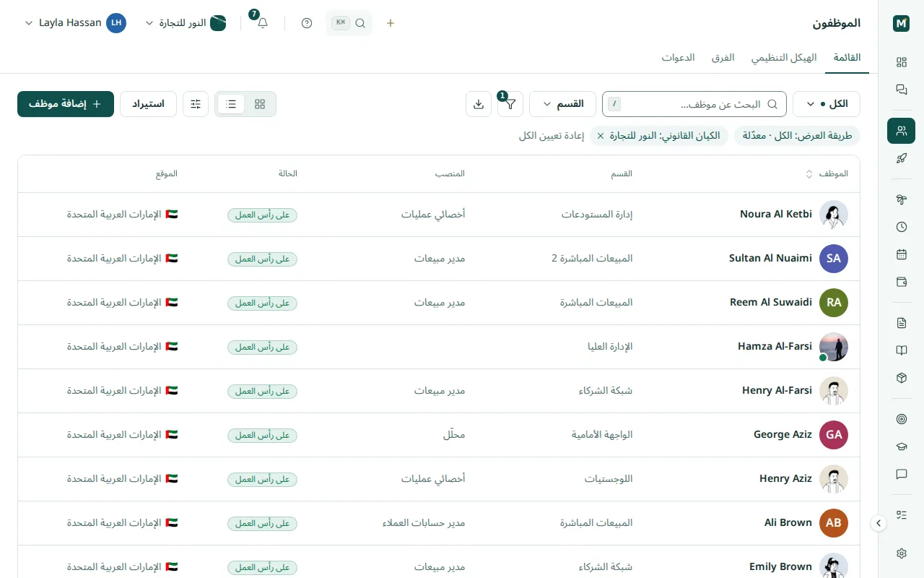The width and height of the screenshot is (924, 578).
Task: Open the الكل view dropdown
Action: pyautogui.click(x=827, y=104)
